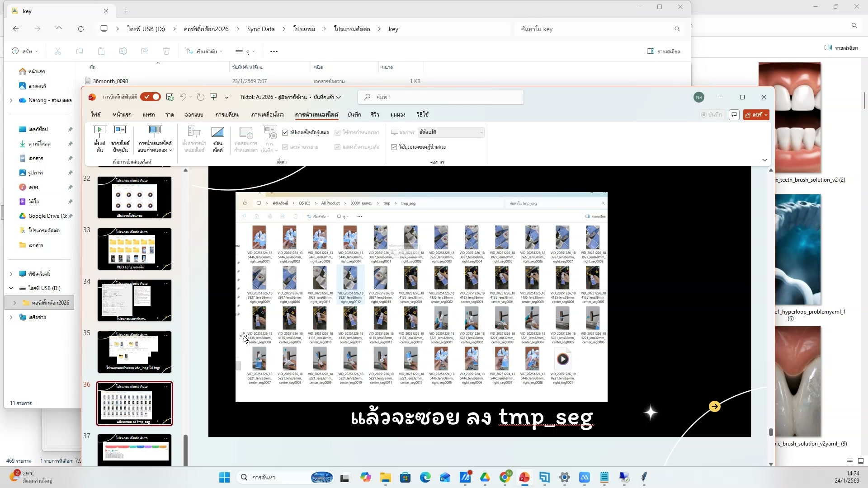
Task: Click the Undo icon
Action: [183, 97]
